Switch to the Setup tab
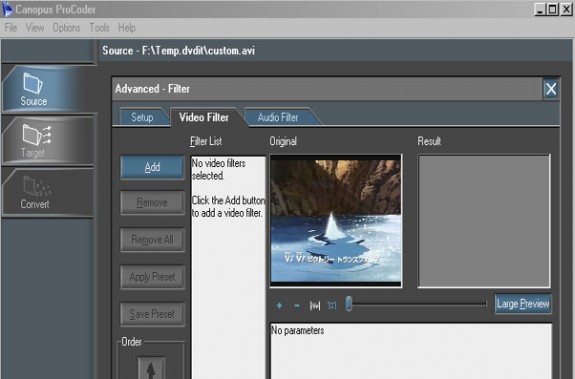Viewport: 575px width, 379px height. [x=142, y=117]
